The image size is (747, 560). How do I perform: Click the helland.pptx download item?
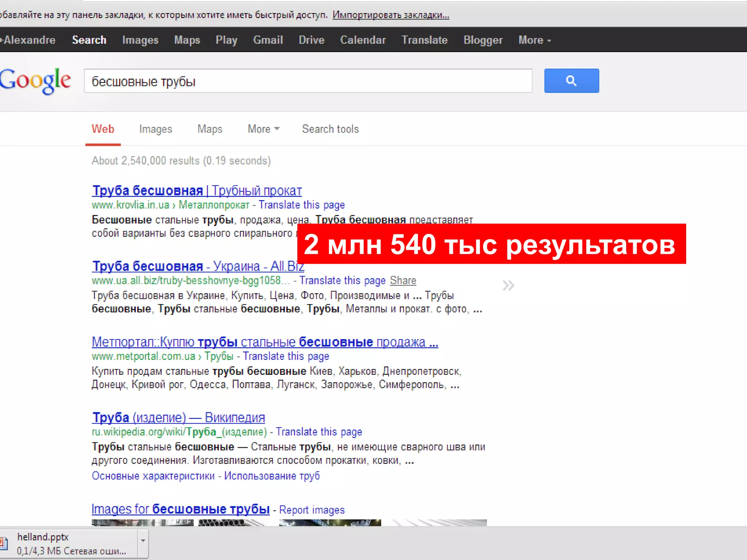[69, 544]
